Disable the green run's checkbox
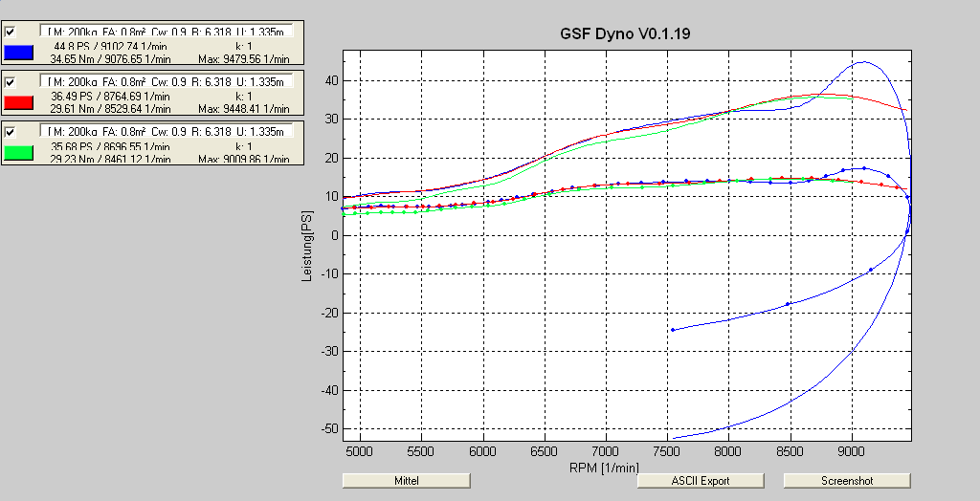980x501 pixels. click(11, 132)
